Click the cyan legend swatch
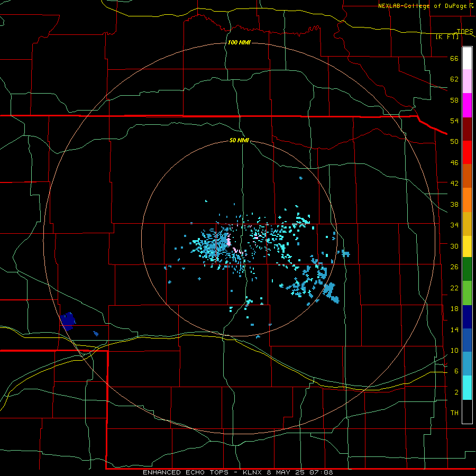The height and width of the screenshot is (476, 476). click(x=467, y=388)
